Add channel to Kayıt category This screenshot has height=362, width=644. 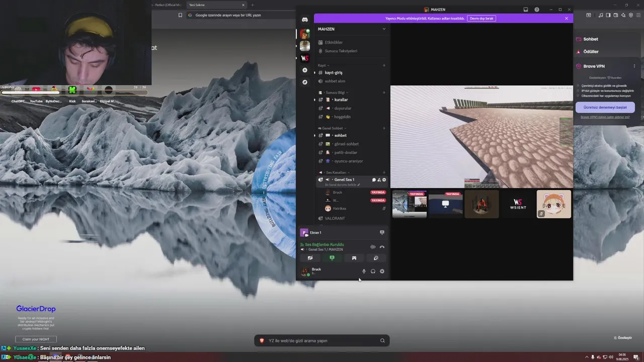point(384,65)
